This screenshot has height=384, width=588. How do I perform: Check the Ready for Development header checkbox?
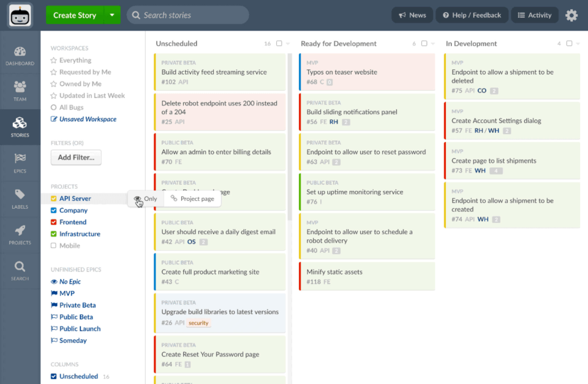pyautogui.click(x=424, y=43)
